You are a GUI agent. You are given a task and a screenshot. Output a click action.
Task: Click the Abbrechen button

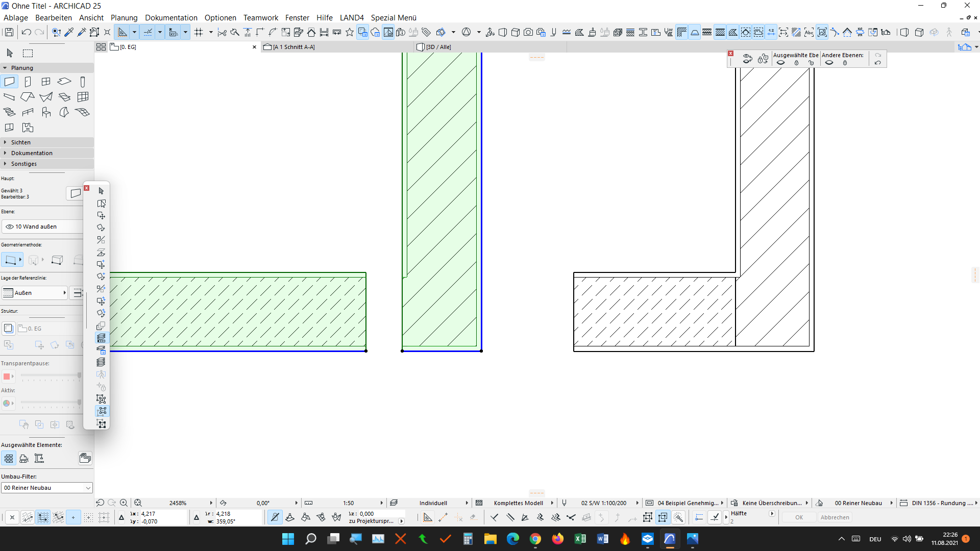point(835,517)
